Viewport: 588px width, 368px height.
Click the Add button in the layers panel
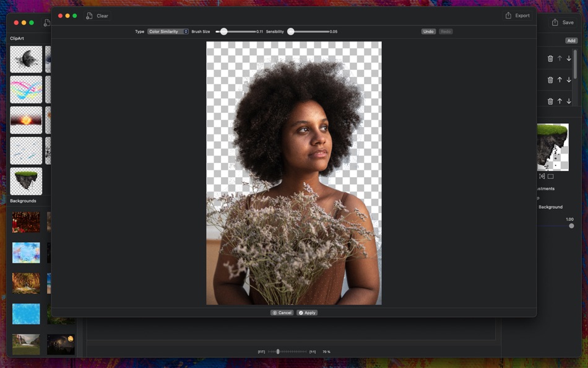pyautogui.click(x=571, y=40)
